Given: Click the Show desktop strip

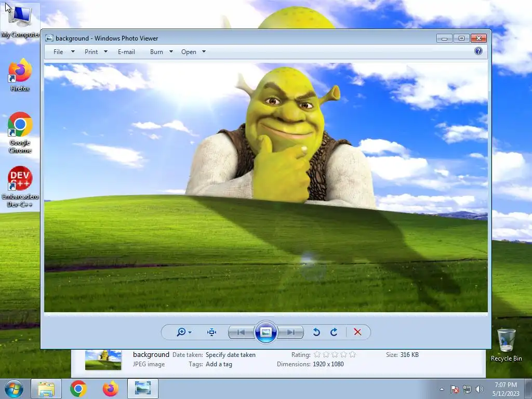Looking at the screenshot, I should pyautogui.click(x=528, y=389).
